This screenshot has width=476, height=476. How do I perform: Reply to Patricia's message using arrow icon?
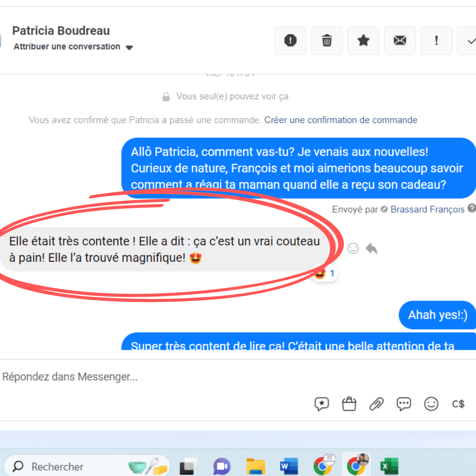(x=372, y=249)
